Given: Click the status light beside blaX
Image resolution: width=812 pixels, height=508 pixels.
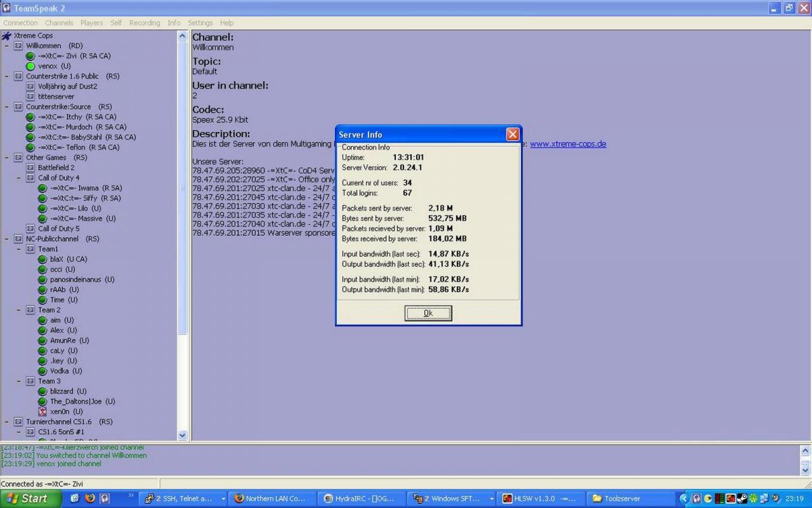Looking at the screenshot, I should tap(43, 259).
